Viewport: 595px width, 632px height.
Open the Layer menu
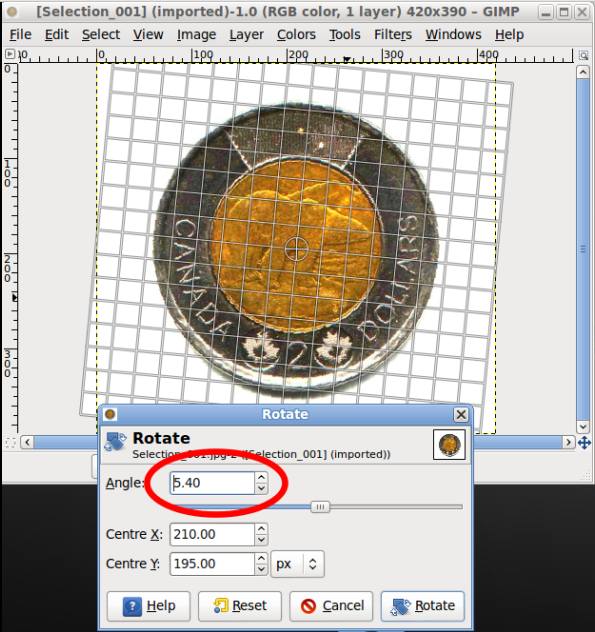(x=246, y=35)
